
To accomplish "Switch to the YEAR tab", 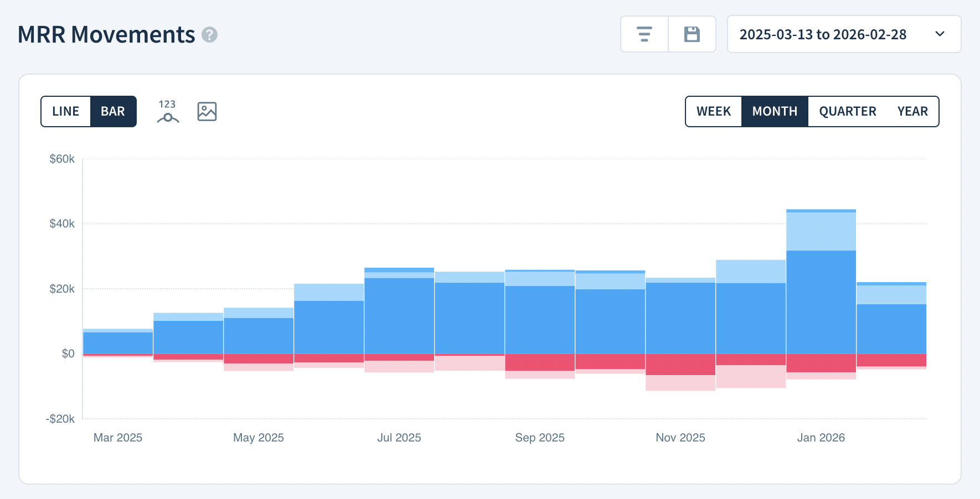I will [x=912, y=111].
